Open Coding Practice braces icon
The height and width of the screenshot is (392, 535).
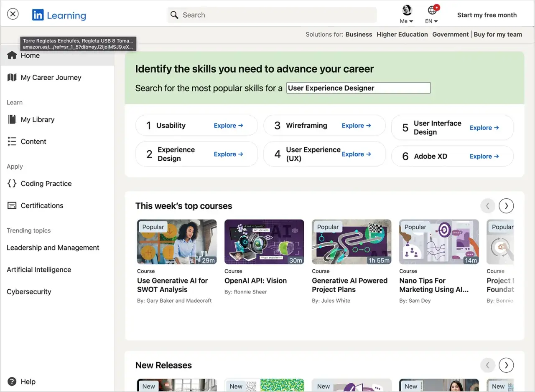click(12, 183)
